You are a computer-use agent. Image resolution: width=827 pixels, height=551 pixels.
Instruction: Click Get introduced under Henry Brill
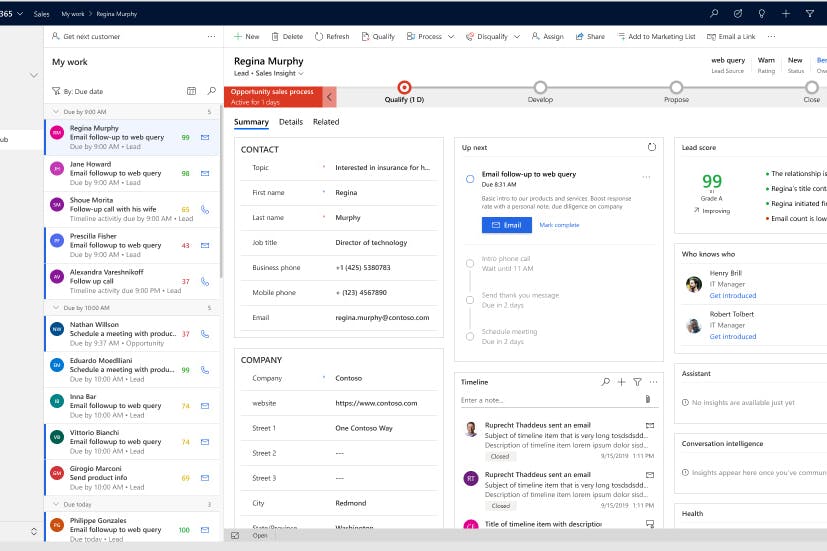pyautogui.click(x=733, y=295)
